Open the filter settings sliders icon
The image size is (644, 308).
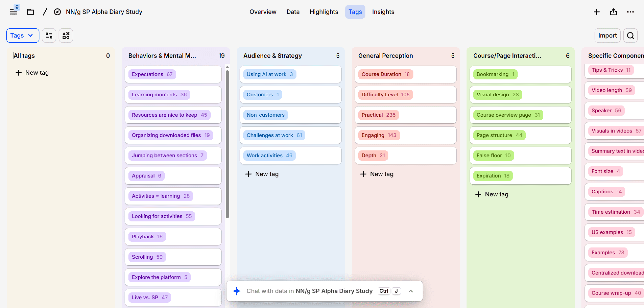coord(49,35)
